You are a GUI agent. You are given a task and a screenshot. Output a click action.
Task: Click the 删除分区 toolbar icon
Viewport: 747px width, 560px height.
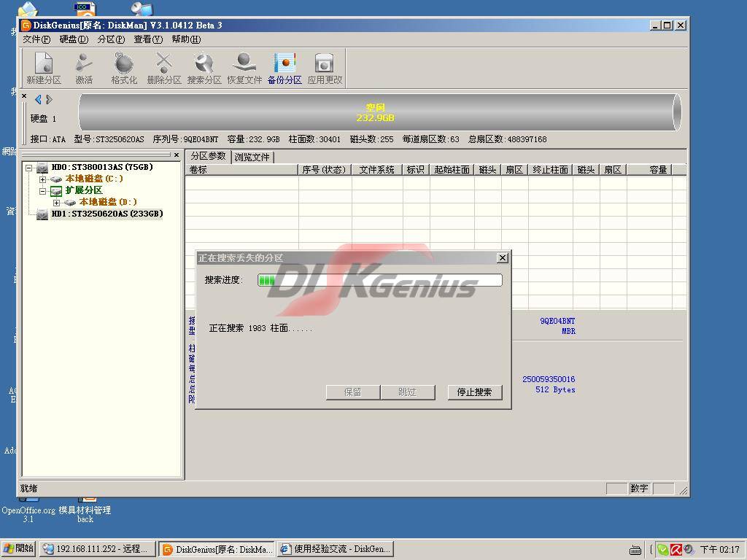(164, 69)
